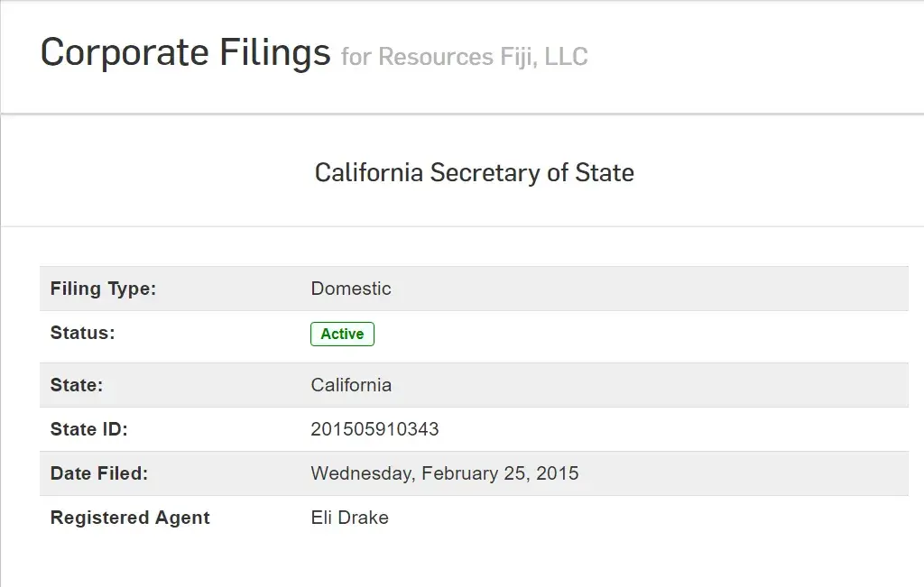Screen dimensions: 924x587
Task: Click the State label
Action: pyautogui.click(x=77, y=385)
